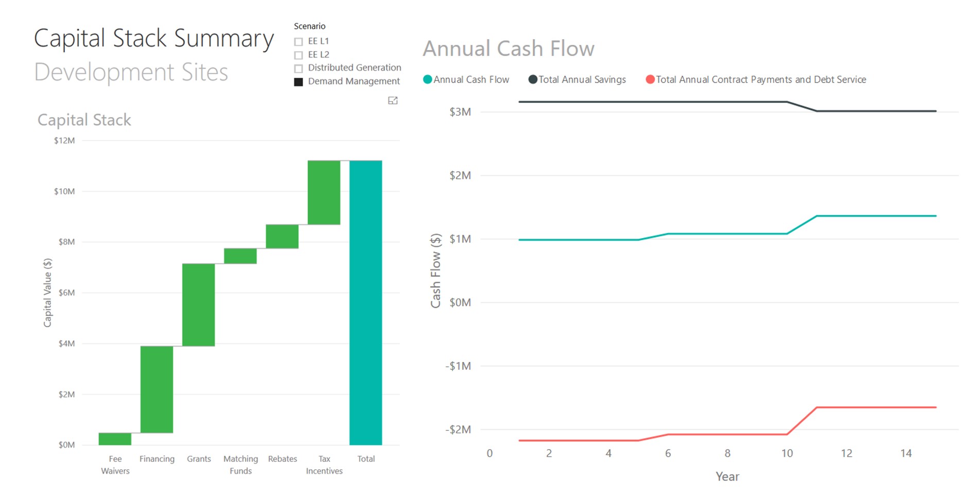Viewport: 980px width, 495px height.
Task: Click the Total Annual Savings legend label
Action: pos(582,79)
